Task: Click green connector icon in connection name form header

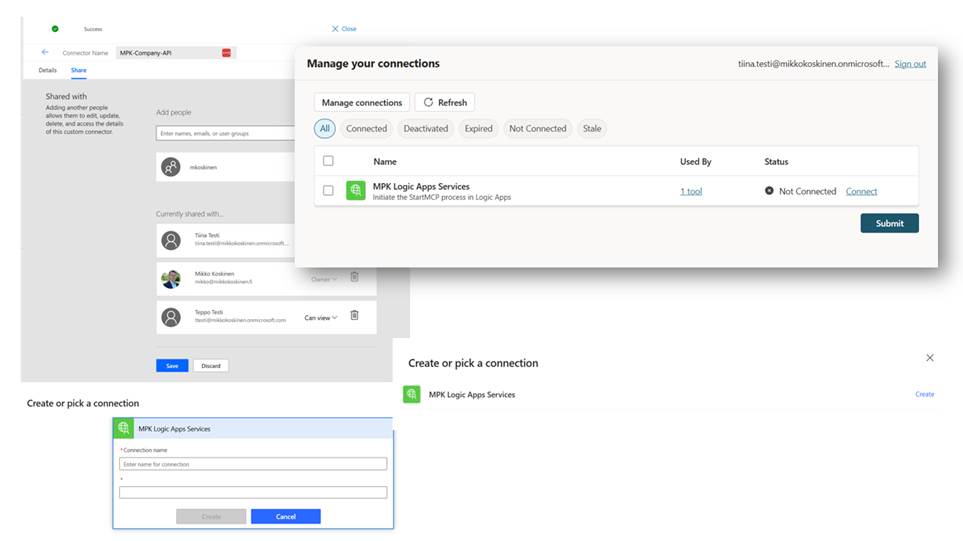Action: click(x=124, y=428)
